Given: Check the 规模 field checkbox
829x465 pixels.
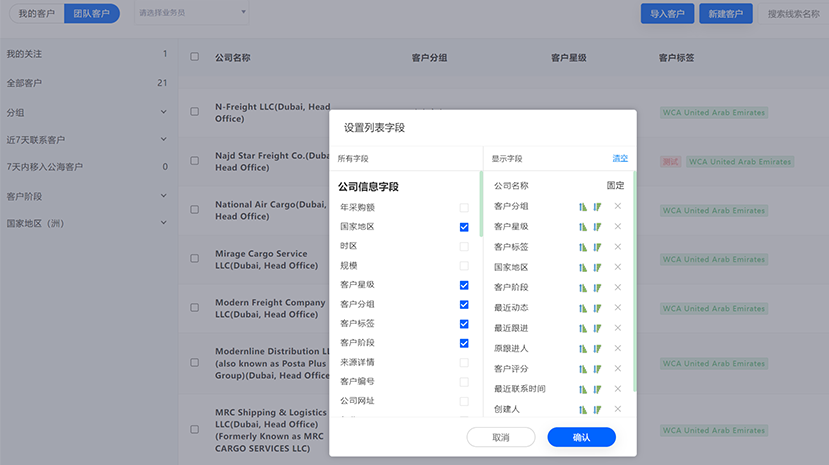Looking at the screenshot, I should [x=464, y=266].
